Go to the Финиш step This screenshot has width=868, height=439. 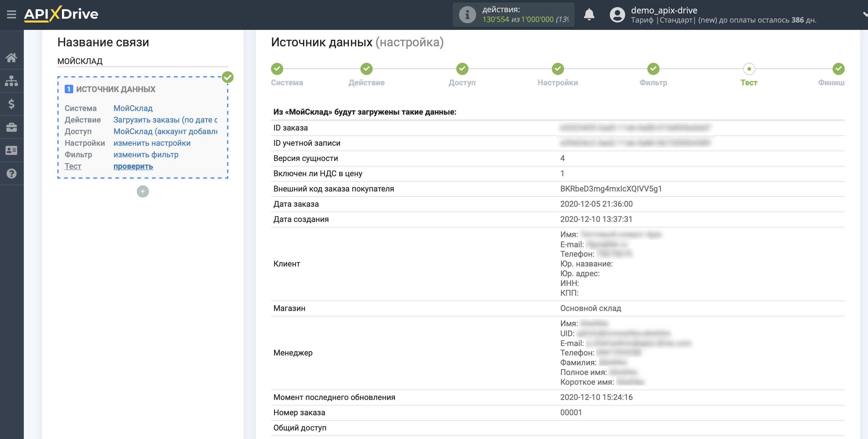(x=838, y=69)
